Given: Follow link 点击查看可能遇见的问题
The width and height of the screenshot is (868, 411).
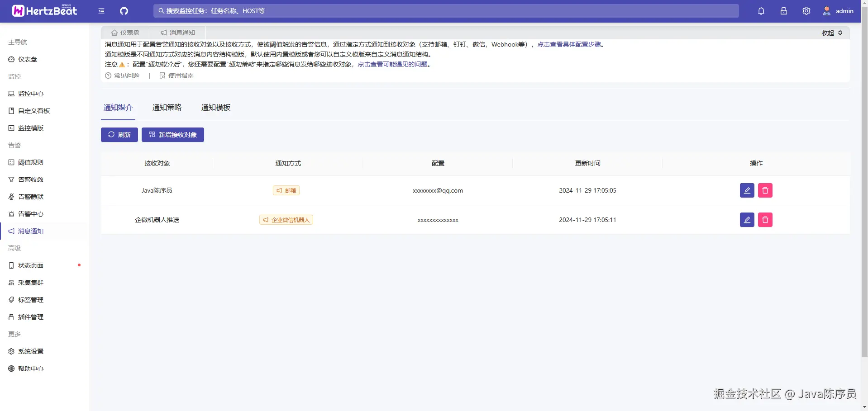Looking at the screenshot, I should (392, 64).
